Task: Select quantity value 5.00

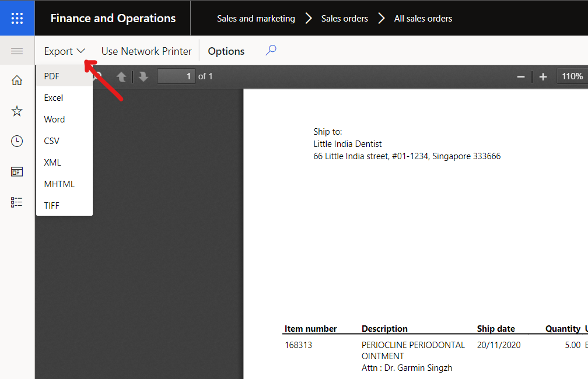Action: pyautogui.click(x=573, y=345)
